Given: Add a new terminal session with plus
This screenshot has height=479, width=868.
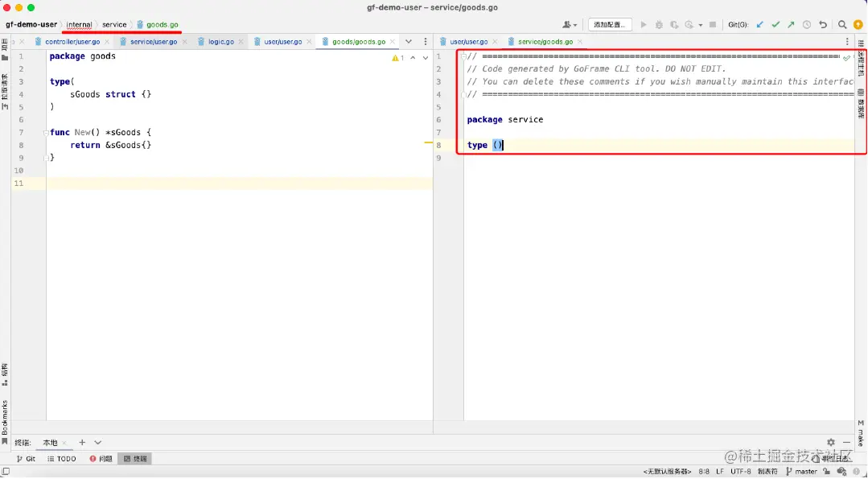Looking at the screenshot, I should pos(82,443).
